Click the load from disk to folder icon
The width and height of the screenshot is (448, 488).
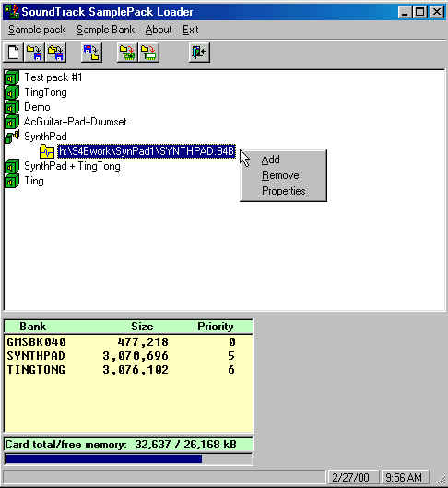(91, 52)
